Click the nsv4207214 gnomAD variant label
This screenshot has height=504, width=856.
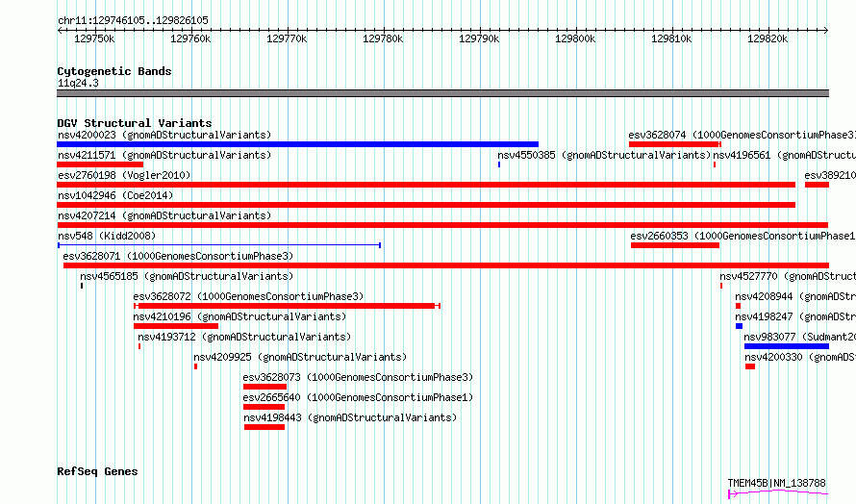pyautogui.click(x=164, y=215)
